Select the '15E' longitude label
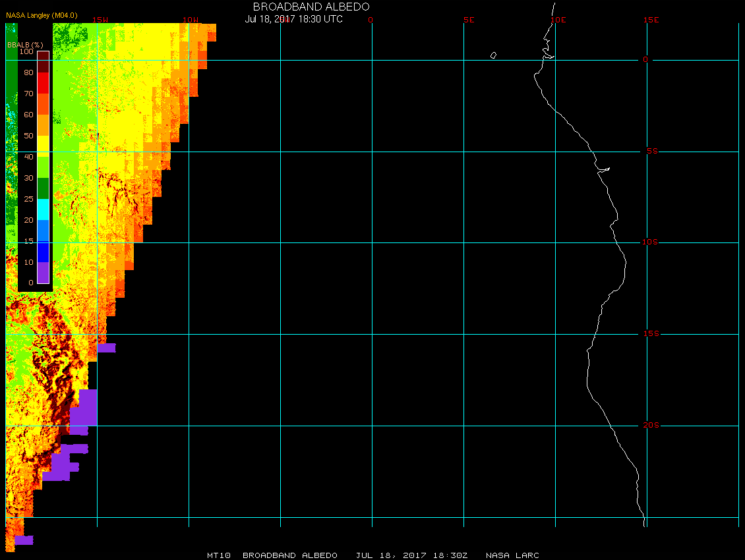Image resolution: width=745 pixels, height=560 pixels. tap(651, 20)
